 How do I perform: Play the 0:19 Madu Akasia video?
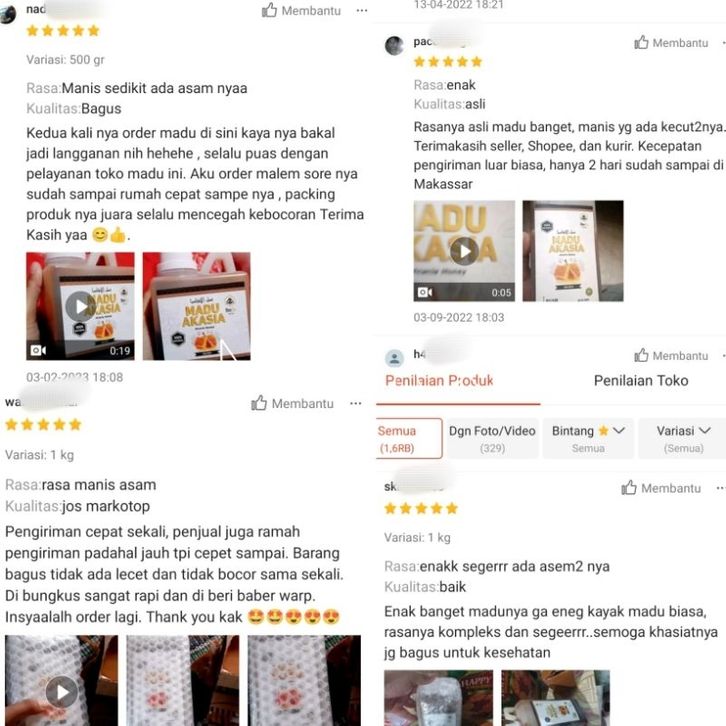click(80, 306)
